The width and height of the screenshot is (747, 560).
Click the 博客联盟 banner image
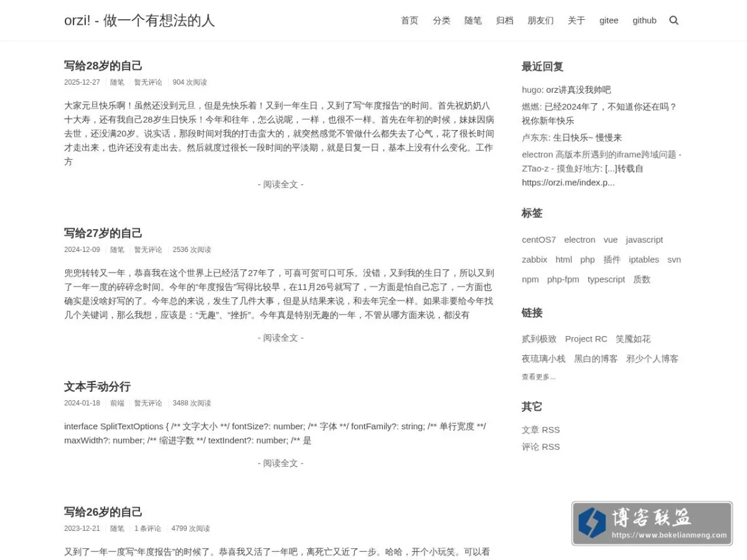652,524
